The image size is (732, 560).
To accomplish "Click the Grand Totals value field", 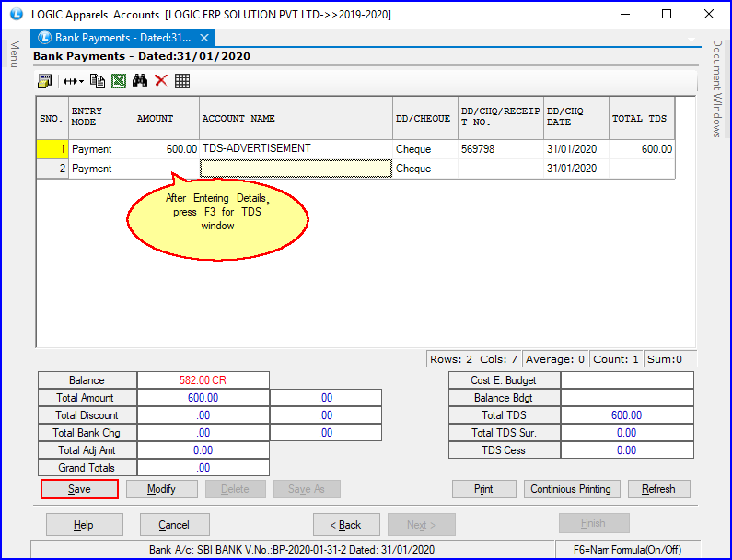I will coord(203,468).
